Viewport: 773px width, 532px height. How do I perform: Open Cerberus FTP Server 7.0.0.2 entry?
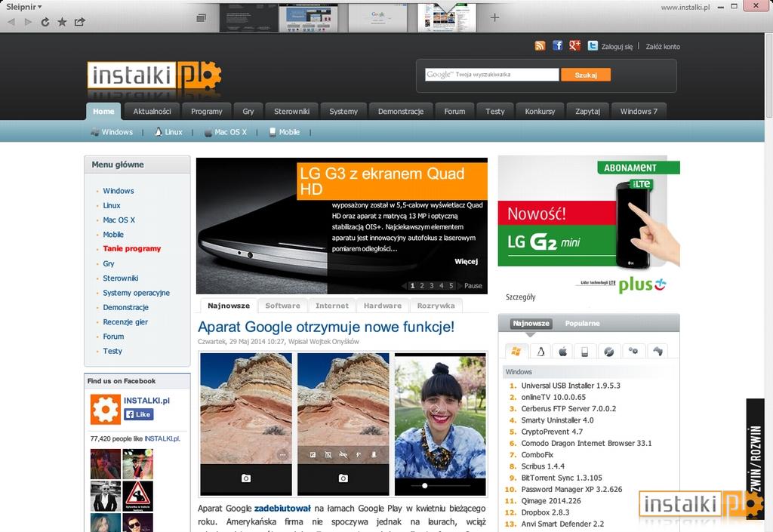click(x=568, y=409)
